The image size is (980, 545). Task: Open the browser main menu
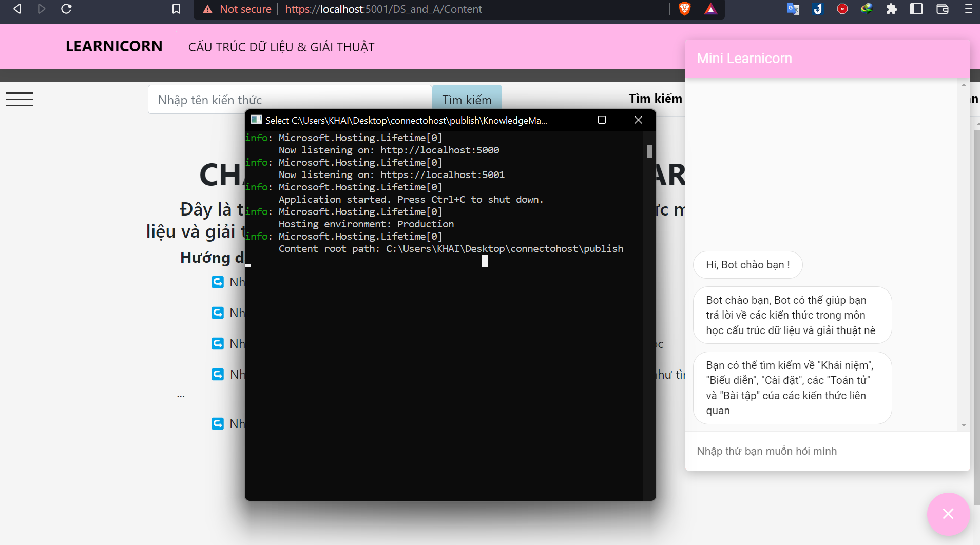(968, 9)
